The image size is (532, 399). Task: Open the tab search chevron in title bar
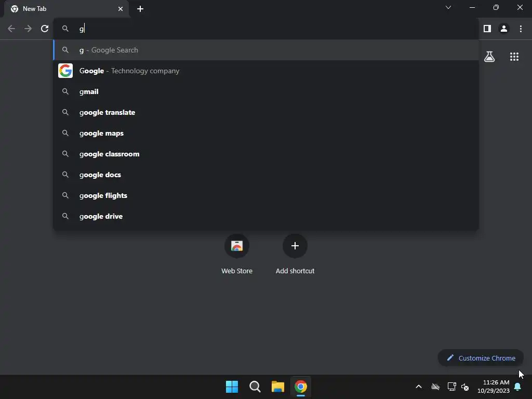pos(448,7)
